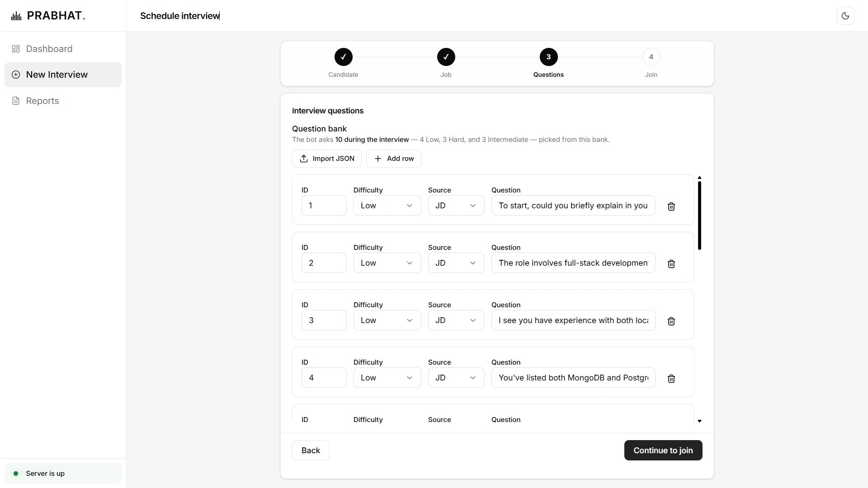Open Source dropdown for question 1
The image size is (868, 488).
(456, 206)
